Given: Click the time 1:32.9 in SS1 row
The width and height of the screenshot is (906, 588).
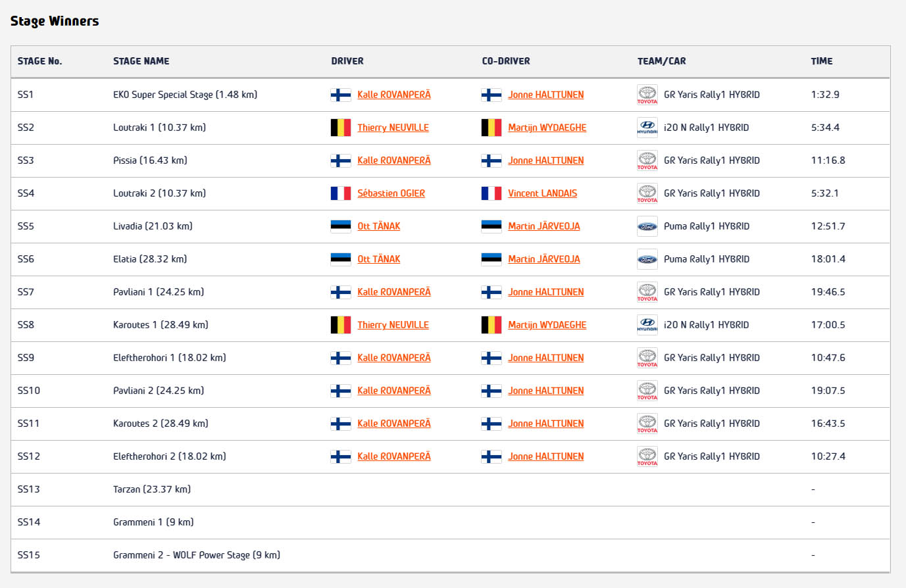Looking at the screenshot, I should coord(825,95).
